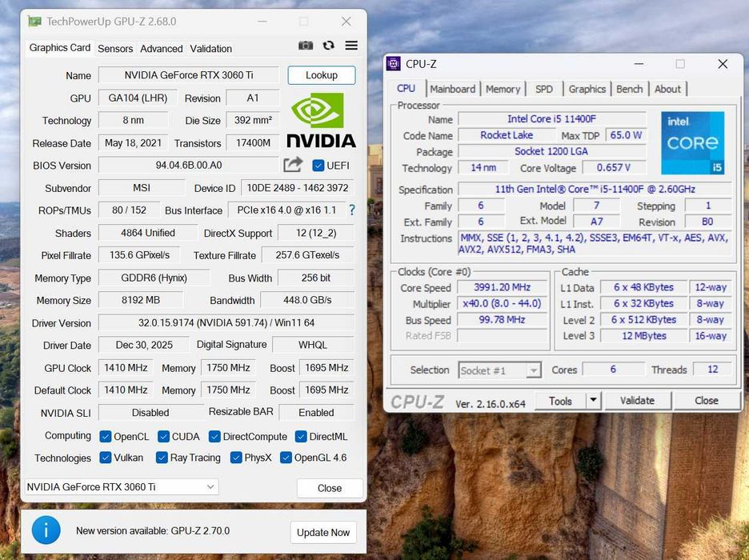This screenshot has width=749, height=560.
Task: Switch to the Validation tab in GPU-Z
Action: click(x=210, y=48)
